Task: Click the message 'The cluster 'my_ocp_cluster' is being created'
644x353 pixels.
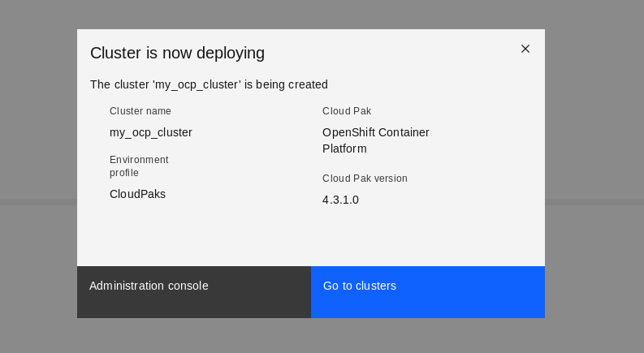Action: click(x=209, y=84)
